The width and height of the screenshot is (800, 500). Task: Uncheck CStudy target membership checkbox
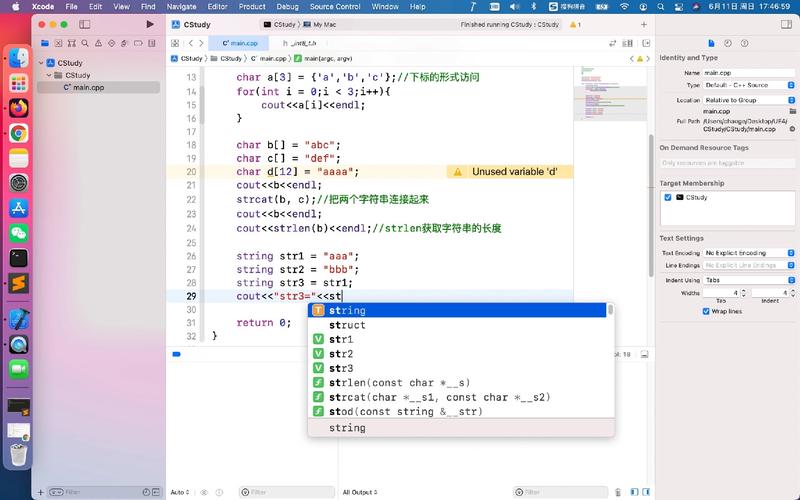pos(668,198)
